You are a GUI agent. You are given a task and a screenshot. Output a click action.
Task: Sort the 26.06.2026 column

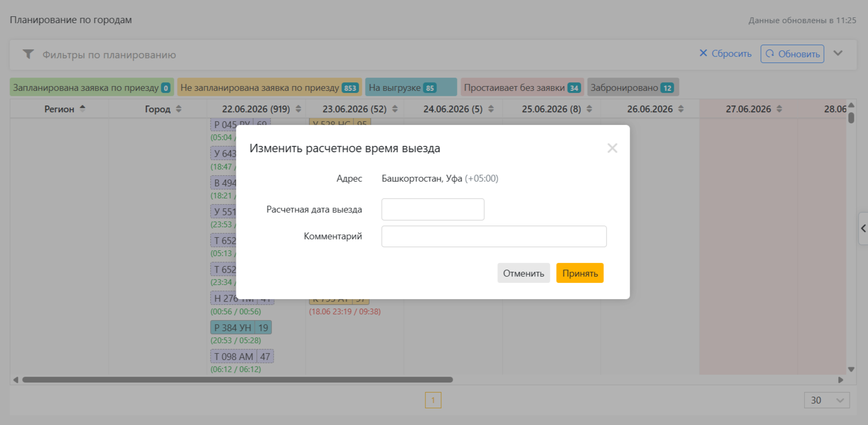(x=681, y=109)
